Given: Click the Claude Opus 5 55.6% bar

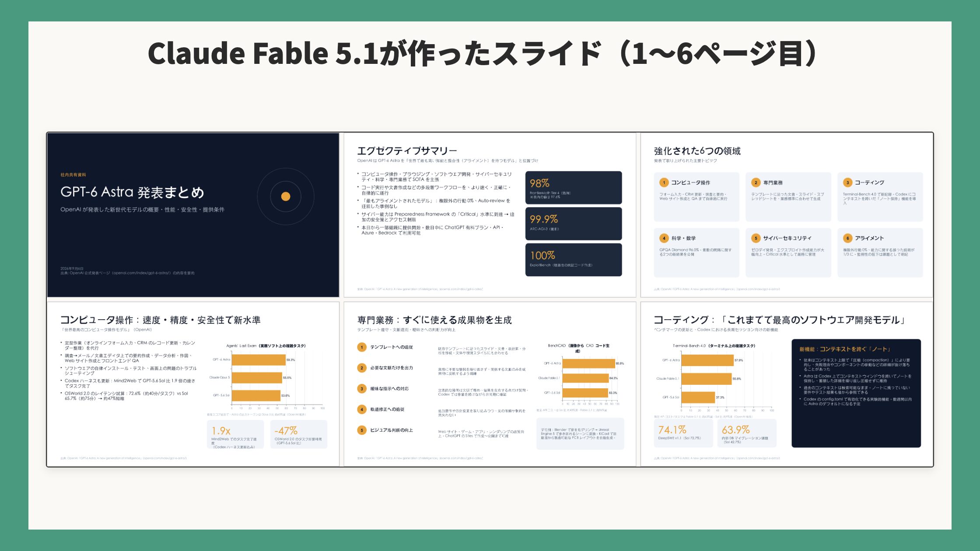Looking at the screenshot, I should [257, 378].
